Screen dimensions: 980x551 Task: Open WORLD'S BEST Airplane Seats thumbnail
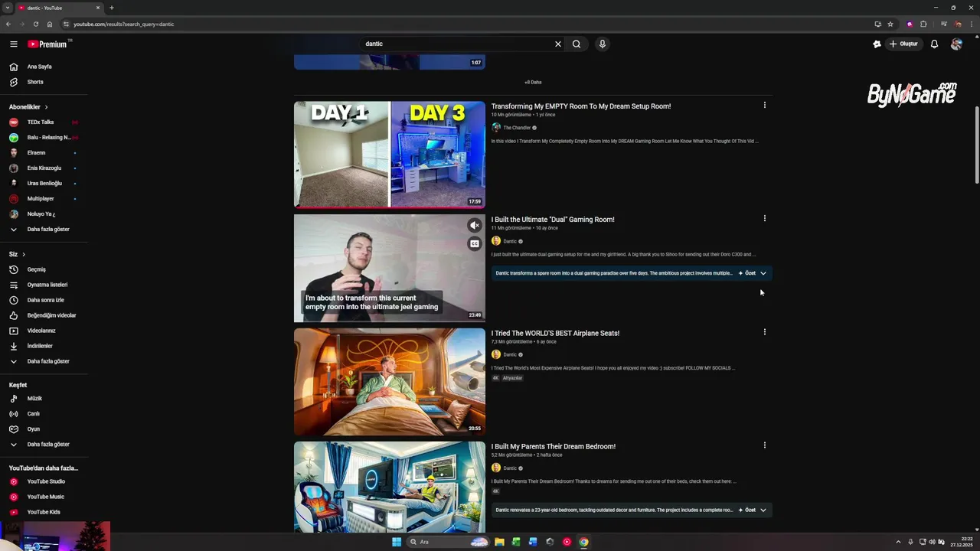pos(390,382)
